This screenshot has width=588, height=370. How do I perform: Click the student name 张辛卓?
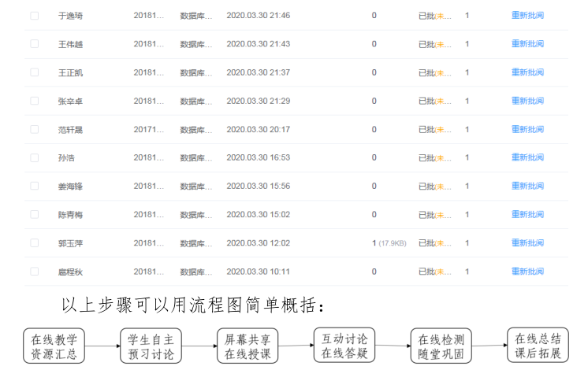69,101
